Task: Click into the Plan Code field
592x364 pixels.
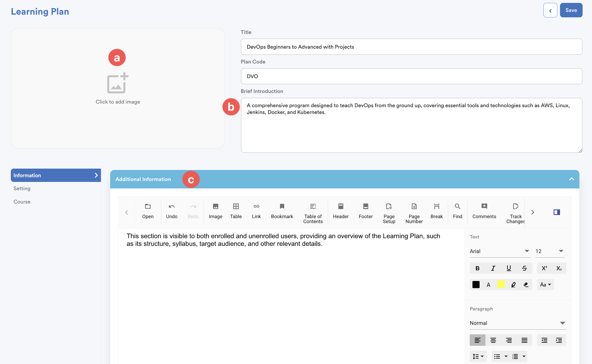Action: pos(411,76)
